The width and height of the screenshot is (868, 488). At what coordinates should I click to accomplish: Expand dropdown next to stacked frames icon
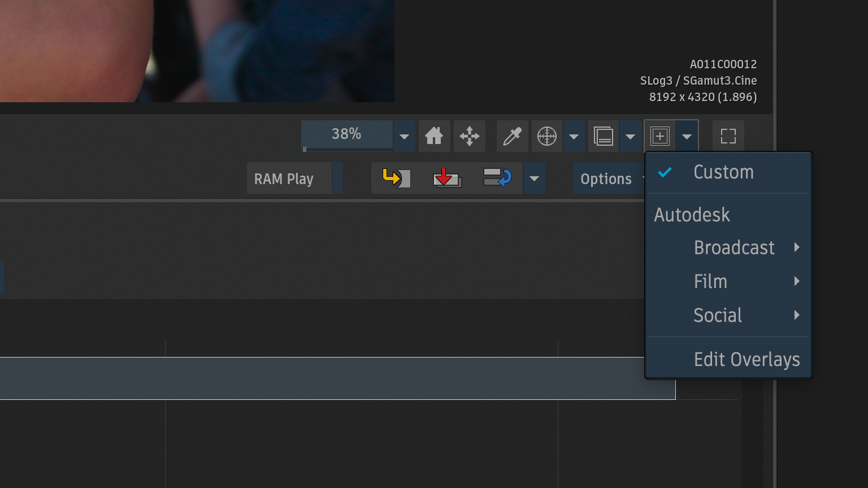coord(630,137)
